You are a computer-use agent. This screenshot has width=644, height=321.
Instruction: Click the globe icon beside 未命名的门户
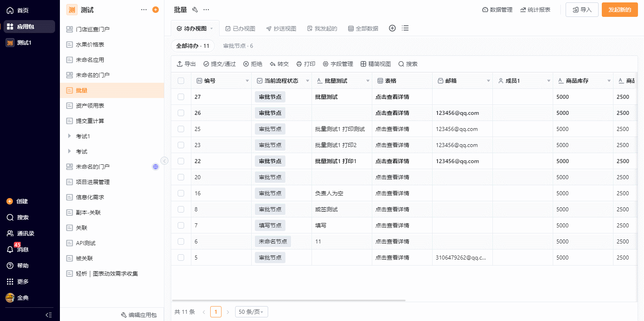[156, 167]
